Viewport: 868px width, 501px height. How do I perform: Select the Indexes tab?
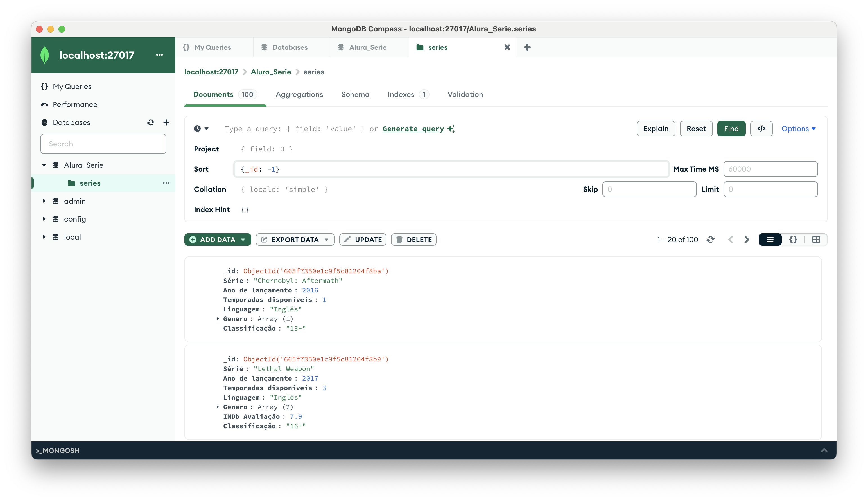click(401, 94)
